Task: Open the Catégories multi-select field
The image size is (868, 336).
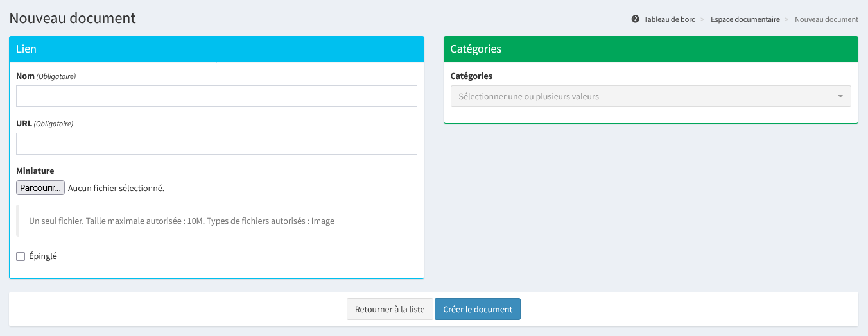Action: (x=642, y=96)
